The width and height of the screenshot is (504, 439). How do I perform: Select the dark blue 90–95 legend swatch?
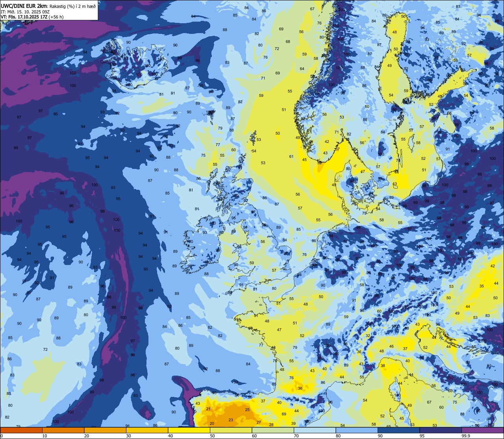398,430
